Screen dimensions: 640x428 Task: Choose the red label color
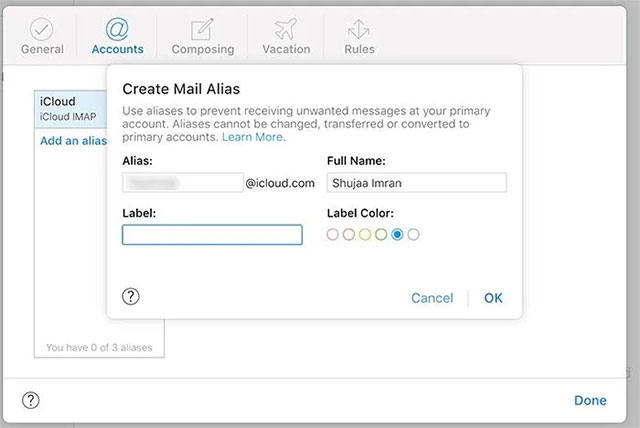point(349,234)
